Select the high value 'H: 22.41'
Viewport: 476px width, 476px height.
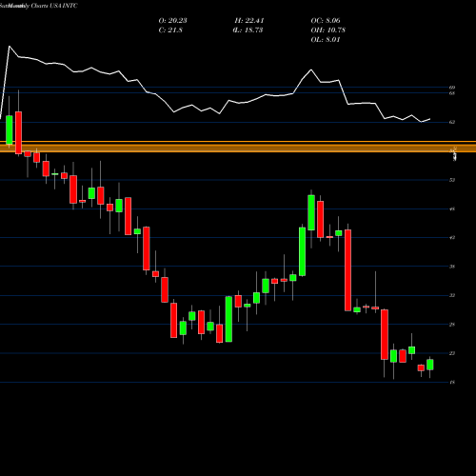click(249, 21)
